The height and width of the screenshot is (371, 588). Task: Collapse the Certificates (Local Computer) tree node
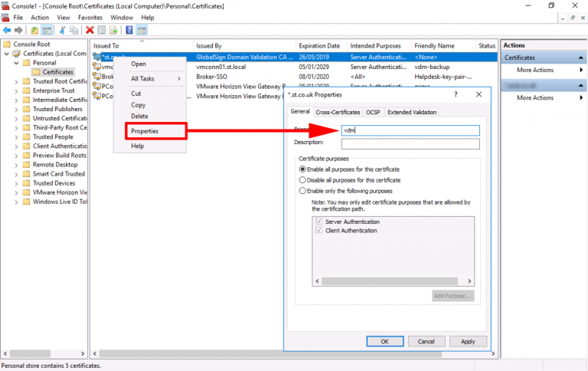(7, 54)
